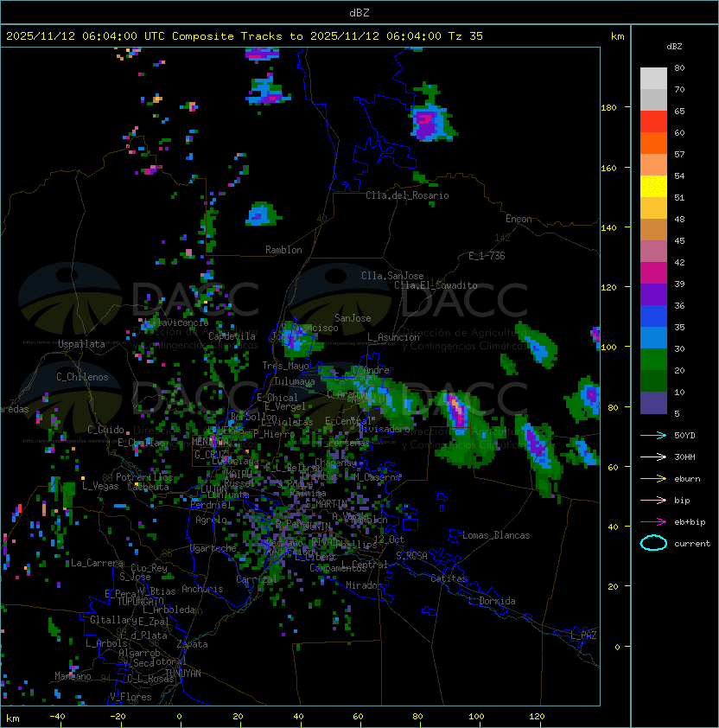
Task: Click the magenta eb+bip arrow icon
Action: pyautogui.click(x=653, y=522)
